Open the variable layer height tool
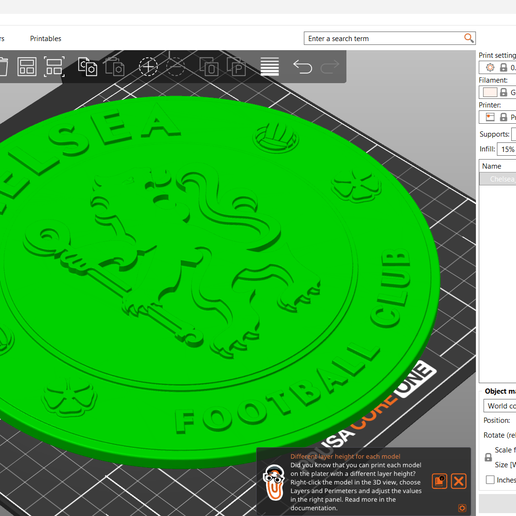Image resolution: width=516 pixels, height=516 pixels. click(x=270, y=66)
